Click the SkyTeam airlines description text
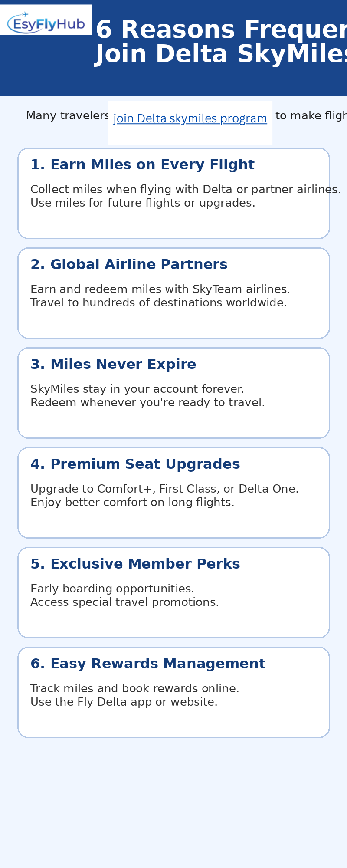The width and height of the screenshot is (347, 868). point(160,289)
